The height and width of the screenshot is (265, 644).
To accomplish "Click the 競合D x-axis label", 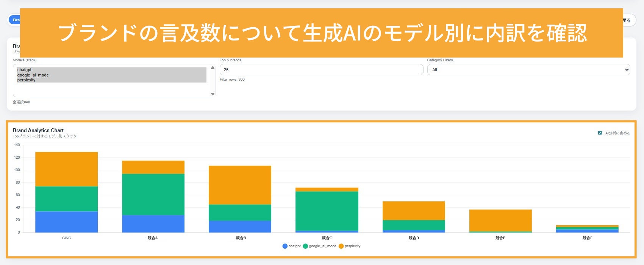I will pyautogui.click(x=414, y=238).
